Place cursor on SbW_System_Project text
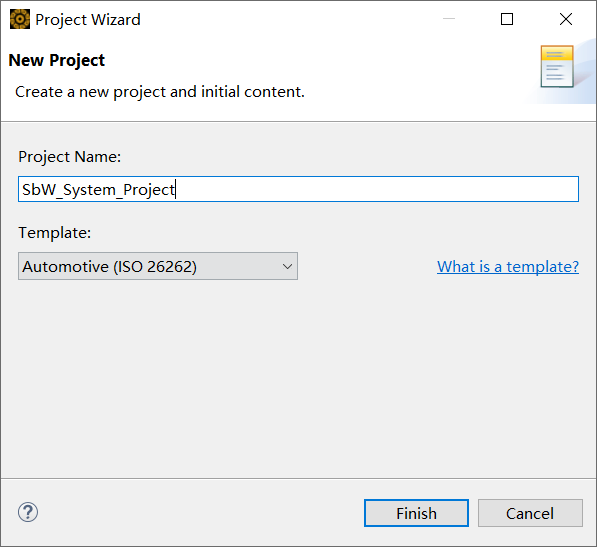The width and height of the screenshot is (597, 547). (98, 190)
